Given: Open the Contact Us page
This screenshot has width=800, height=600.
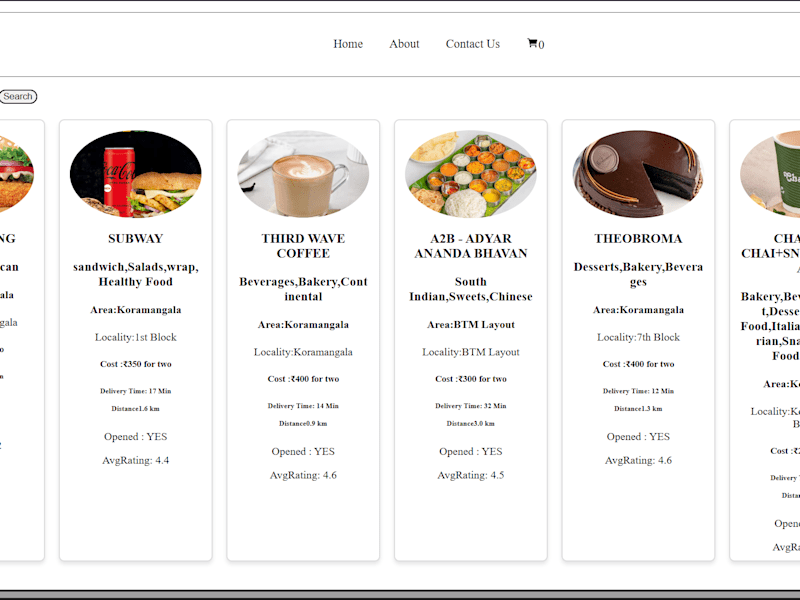Looking at the screenshot, I should [472, 44].
